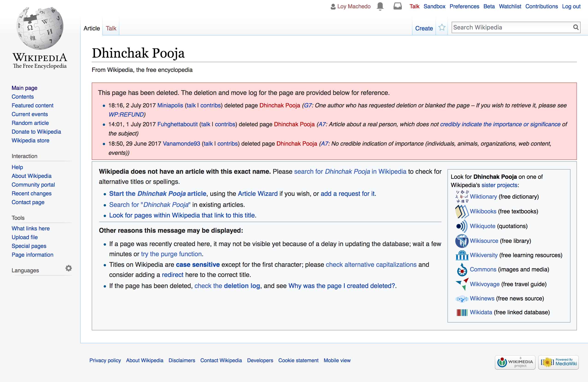This screenshot has height=382, width=588.
Task: Click the Wikinews logo icon
Action: pos(462,299)
